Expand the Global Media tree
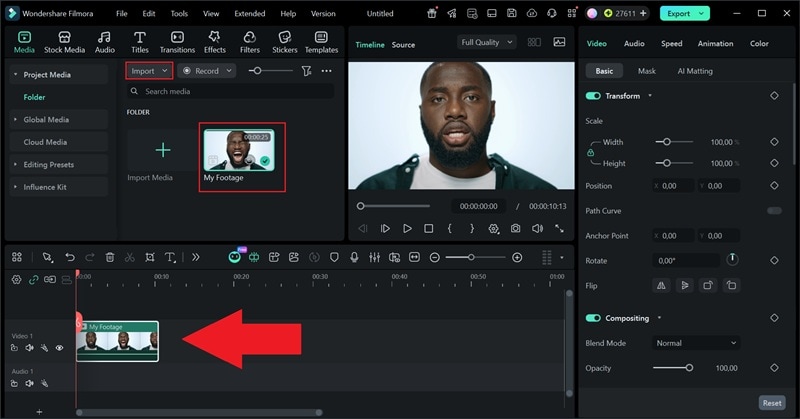800x419 pixels. click(15, 119)
